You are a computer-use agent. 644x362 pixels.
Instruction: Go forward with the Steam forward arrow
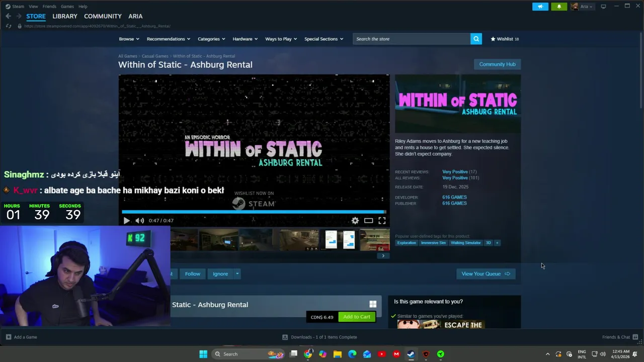point(19,16)
